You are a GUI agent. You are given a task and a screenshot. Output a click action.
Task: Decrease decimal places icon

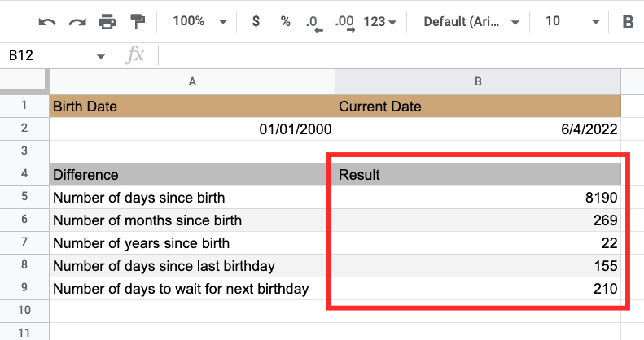point(313,23)
